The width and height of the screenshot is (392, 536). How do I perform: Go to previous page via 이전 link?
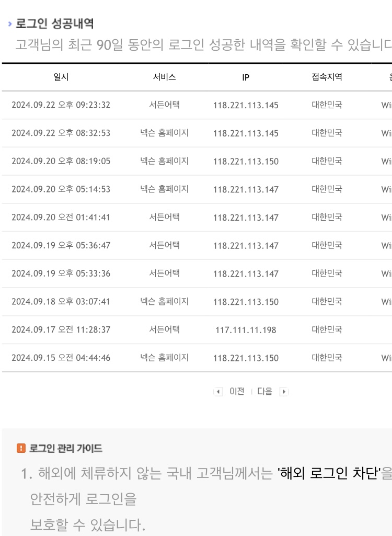237,391
